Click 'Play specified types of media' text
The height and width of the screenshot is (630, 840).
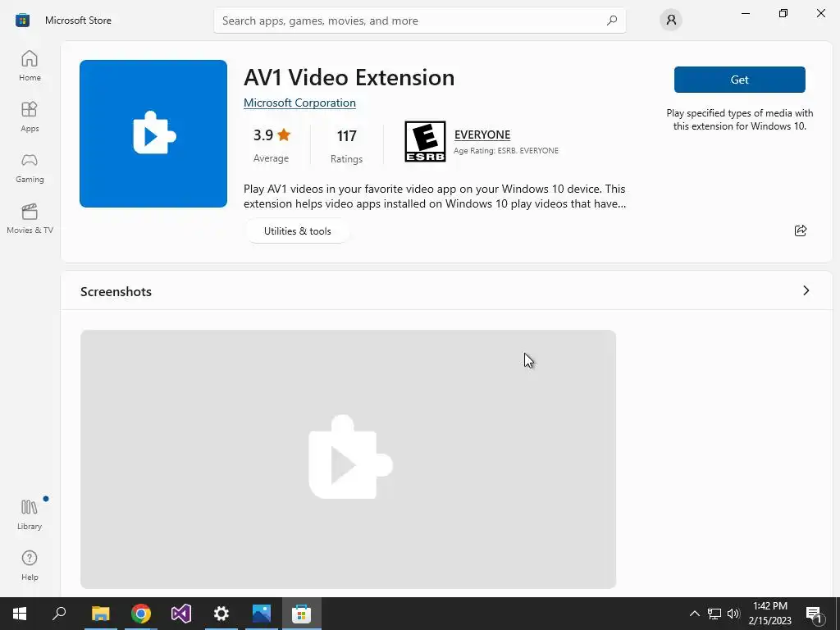click(739, 120)
